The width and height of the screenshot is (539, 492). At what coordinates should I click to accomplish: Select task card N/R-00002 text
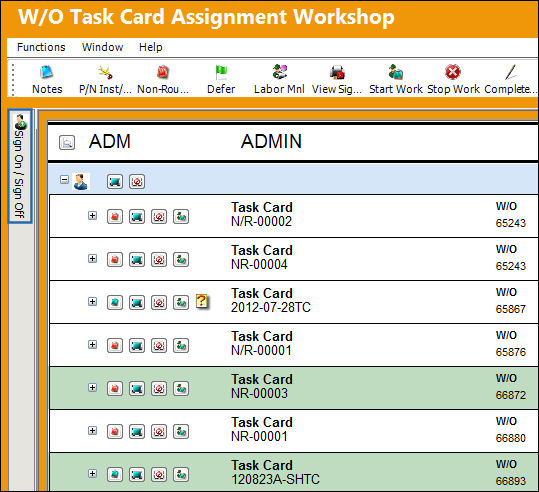point(261,221)
